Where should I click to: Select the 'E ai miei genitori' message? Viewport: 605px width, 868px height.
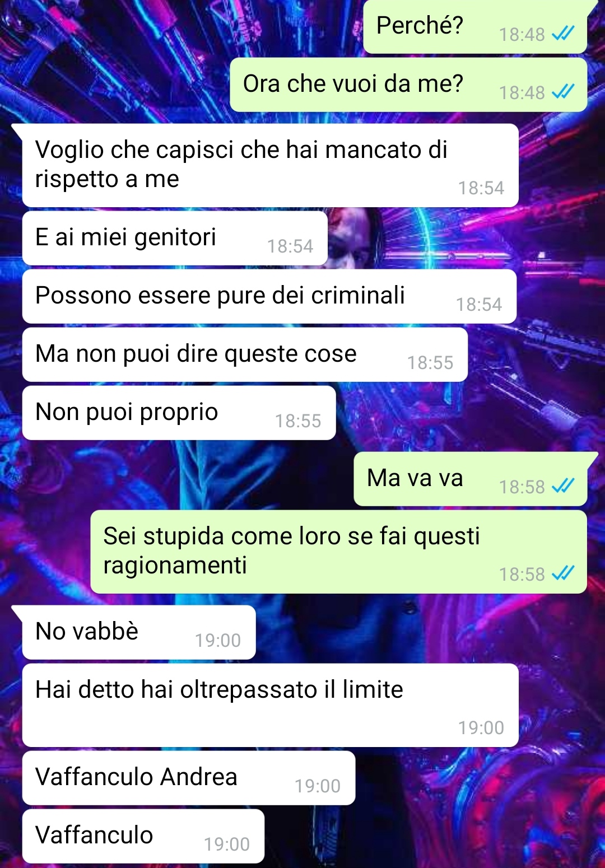pos(175,238)
